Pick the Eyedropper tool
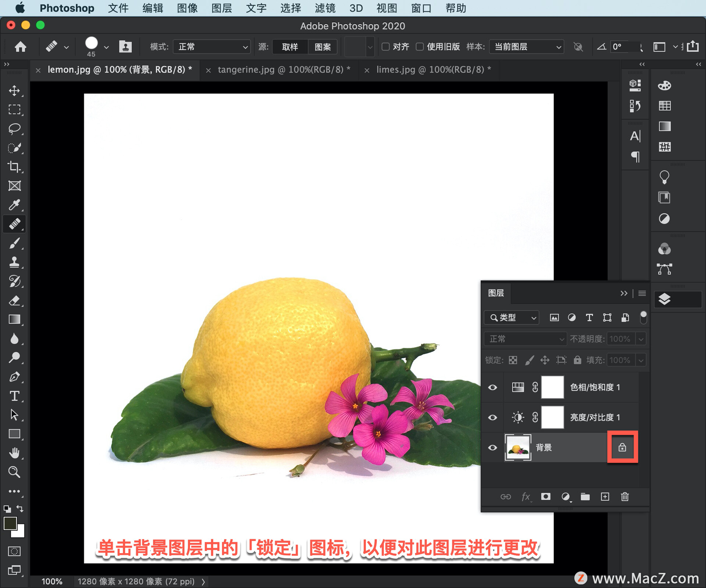This screenshot has width=706, height=588. click(x=15, y=205)
